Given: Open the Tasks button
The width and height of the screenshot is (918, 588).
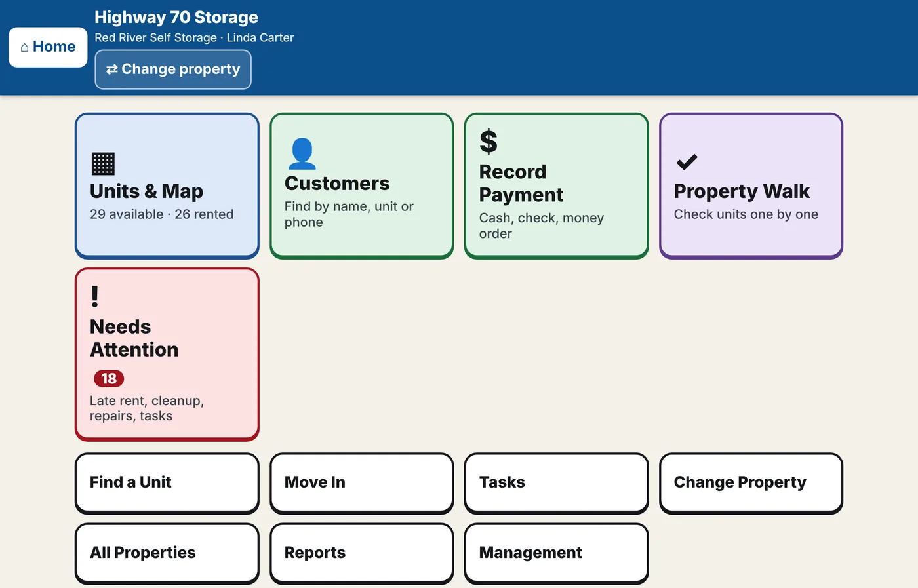Looking at the screenshot, I should [557, 482].
